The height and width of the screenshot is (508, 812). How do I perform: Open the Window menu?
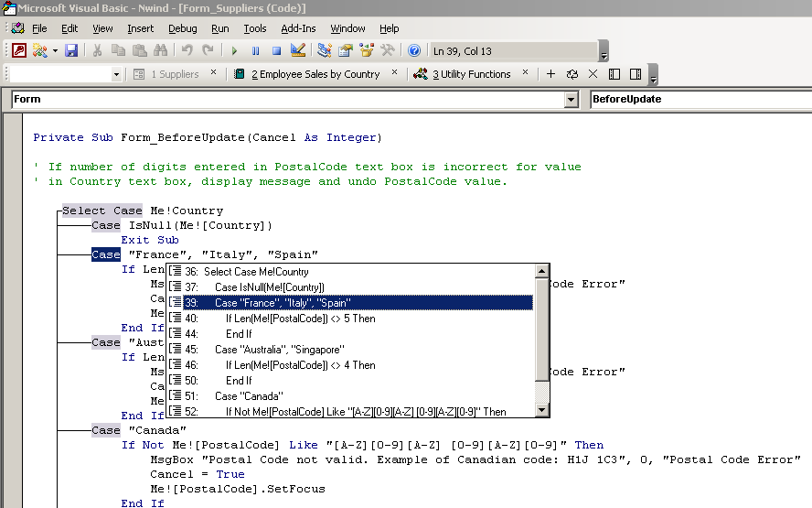pos(347,28)
